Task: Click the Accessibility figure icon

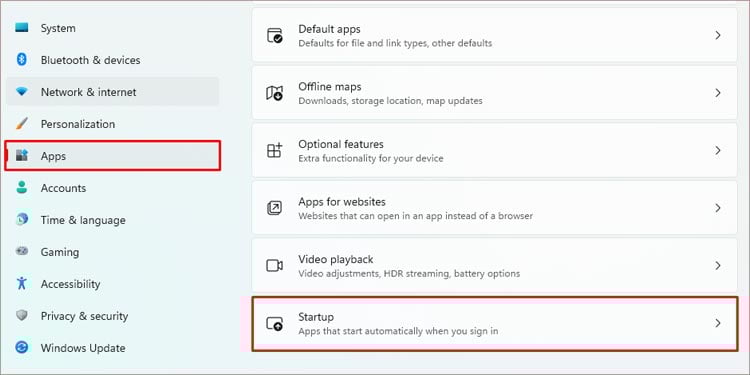Action: pyautogui.click(x=22, y=283)
